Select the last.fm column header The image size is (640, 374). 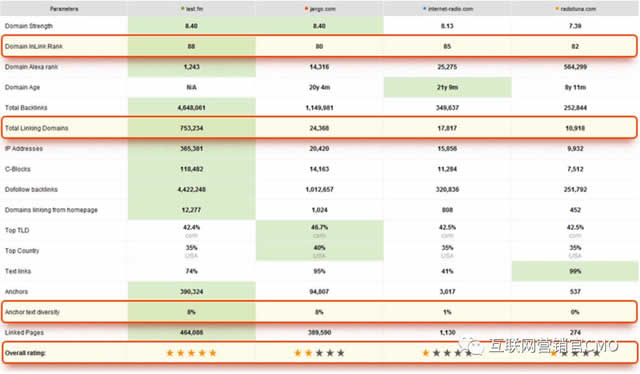point(194,9)
